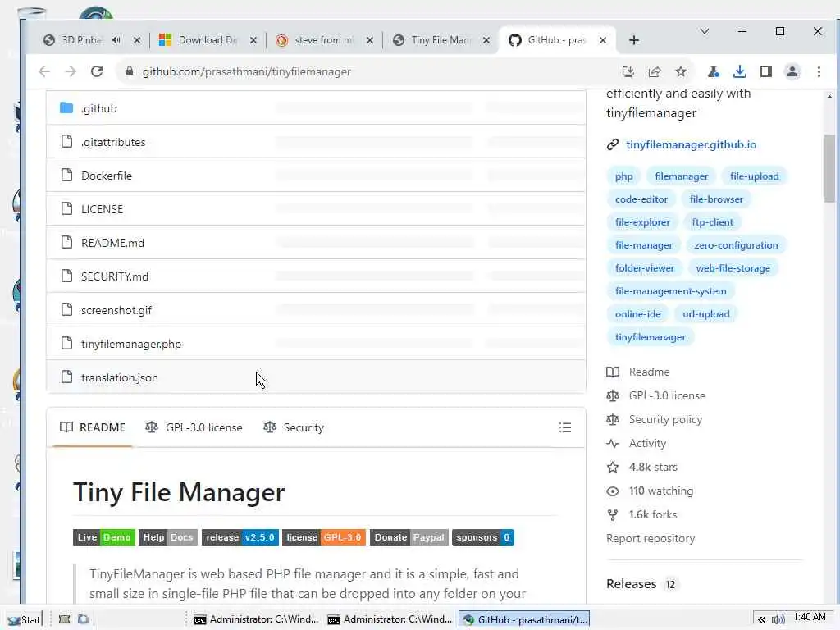Screen dimensions: 840x630
Task: Select the GPL-3.0 license tab
Action: coord(194,427)
